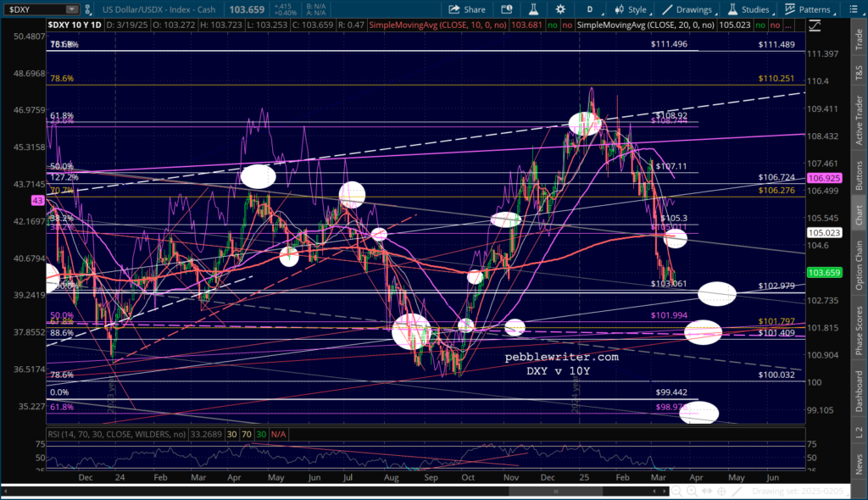Open the Studies menu

[x=742, y=9]
